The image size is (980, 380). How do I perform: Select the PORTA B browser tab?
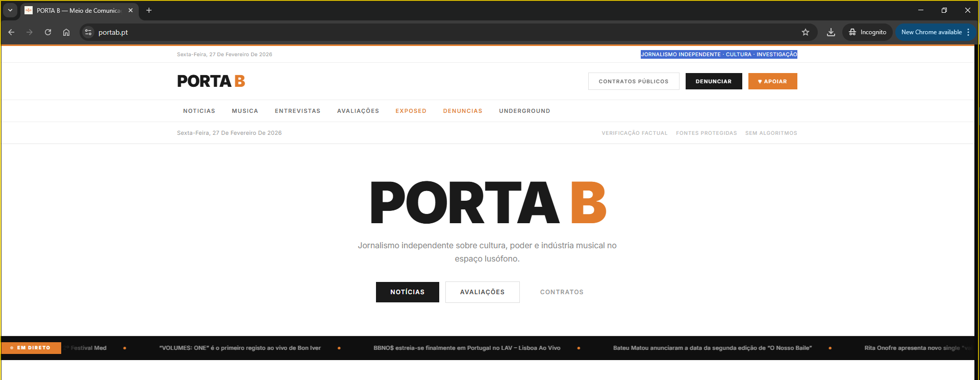click(x=79, y=10)
